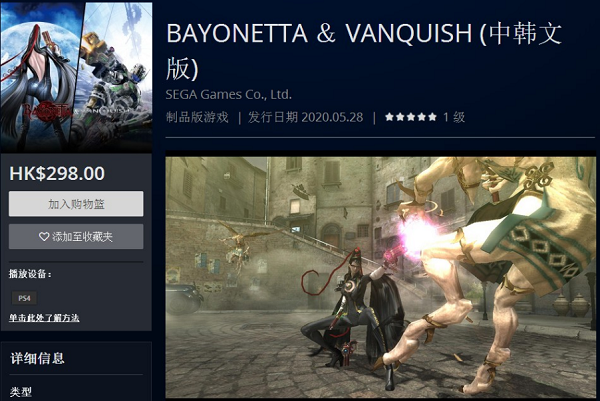Click the 1 级 rating count
The height and width of the screenshot is (401, 600).
point(454,117)
